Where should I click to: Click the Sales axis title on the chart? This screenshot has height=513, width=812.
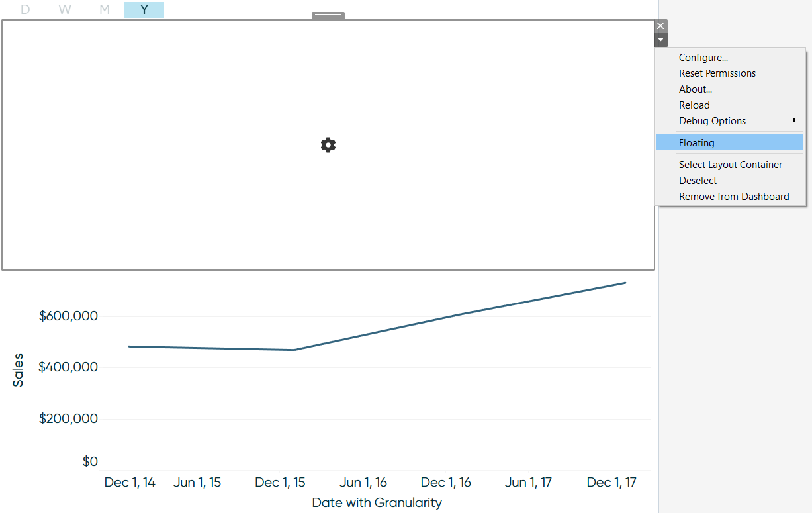pyautogui.click(x=18, y=369)
